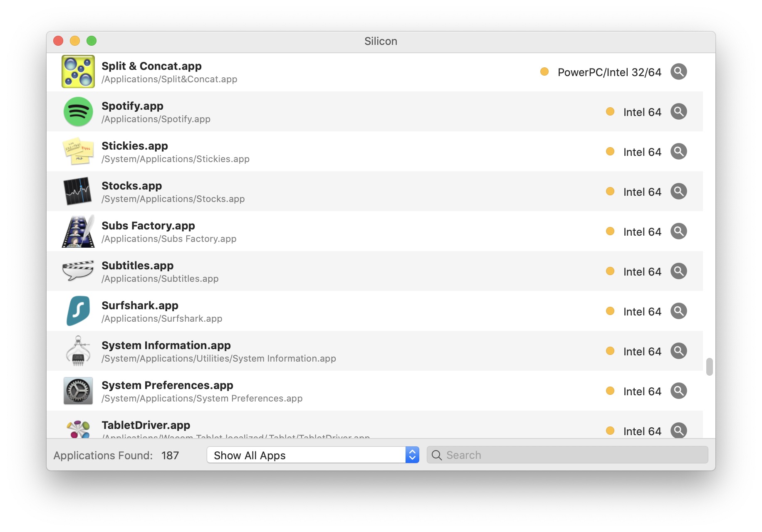
Task: Click the yellow status dot for Split & Concat
Action: pyautogui.click(x=544, y=71)
